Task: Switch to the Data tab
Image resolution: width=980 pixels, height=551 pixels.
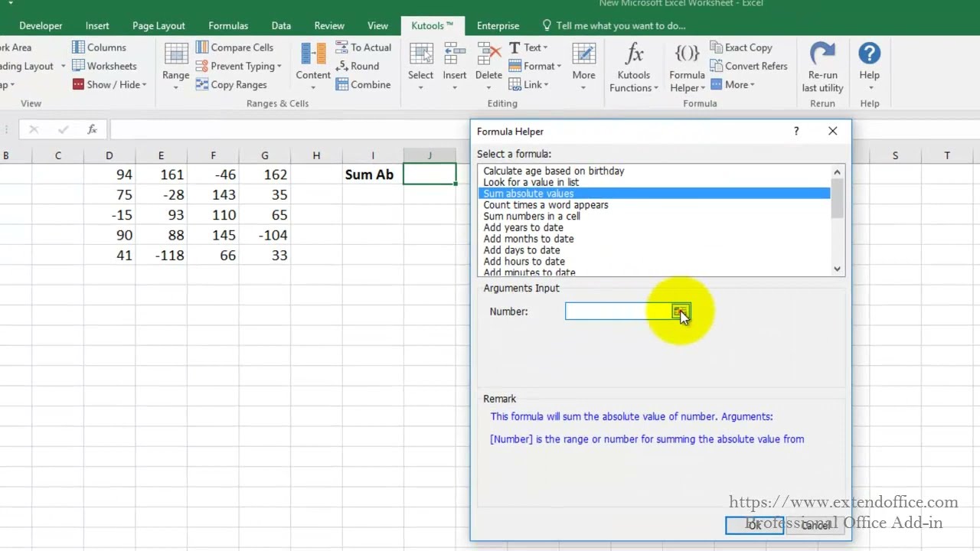Action: [281, 25]
